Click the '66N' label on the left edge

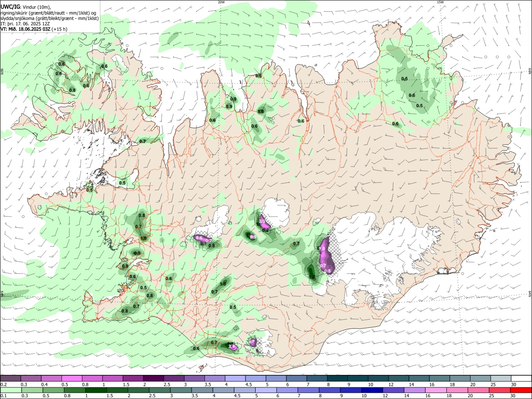tap(2, 72)
